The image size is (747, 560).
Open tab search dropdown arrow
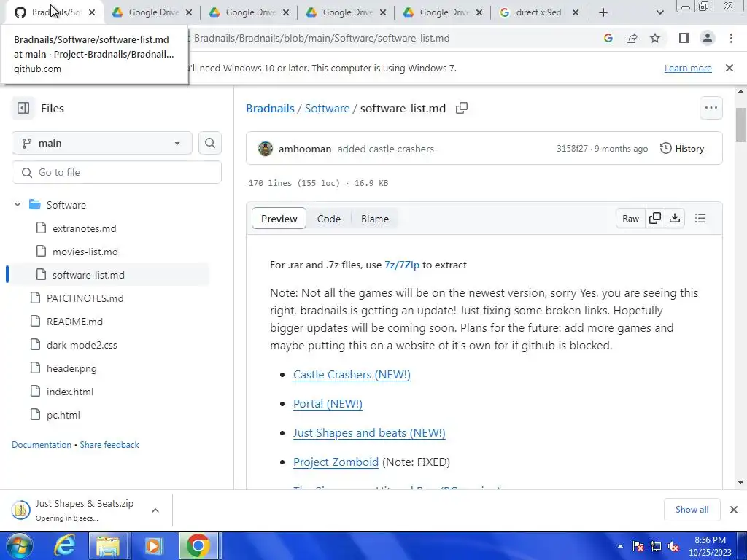659,13
